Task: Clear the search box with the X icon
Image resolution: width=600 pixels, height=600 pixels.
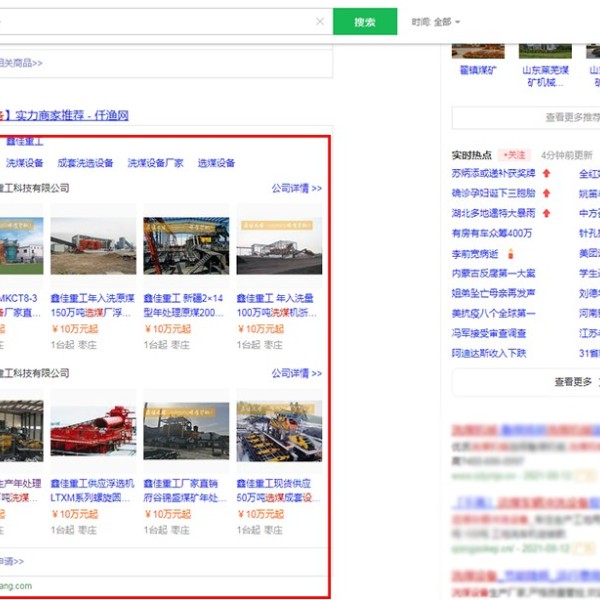Action: (x=320, y=21)
